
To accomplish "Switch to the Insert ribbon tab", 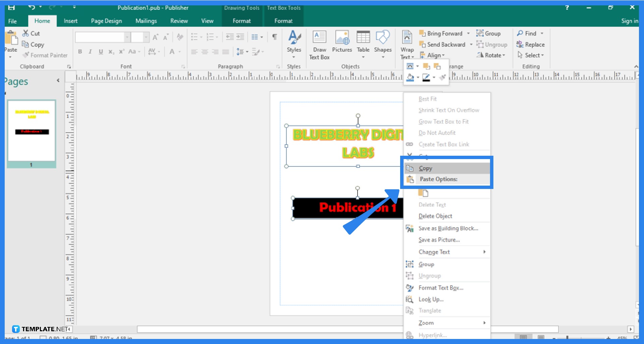I will coord(70,21).
